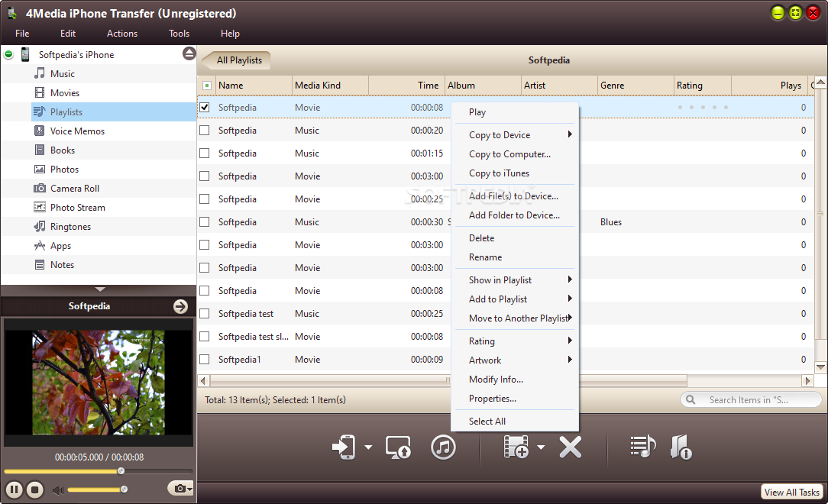Check the Softpedia test Music row checkbox

click(205, 314)
